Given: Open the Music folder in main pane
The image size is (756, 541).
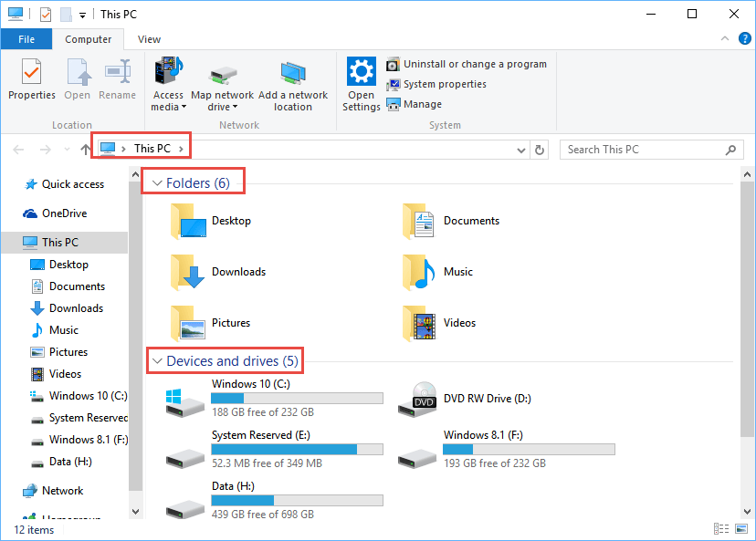Looking at the screenshot, I should pos(419,272).
